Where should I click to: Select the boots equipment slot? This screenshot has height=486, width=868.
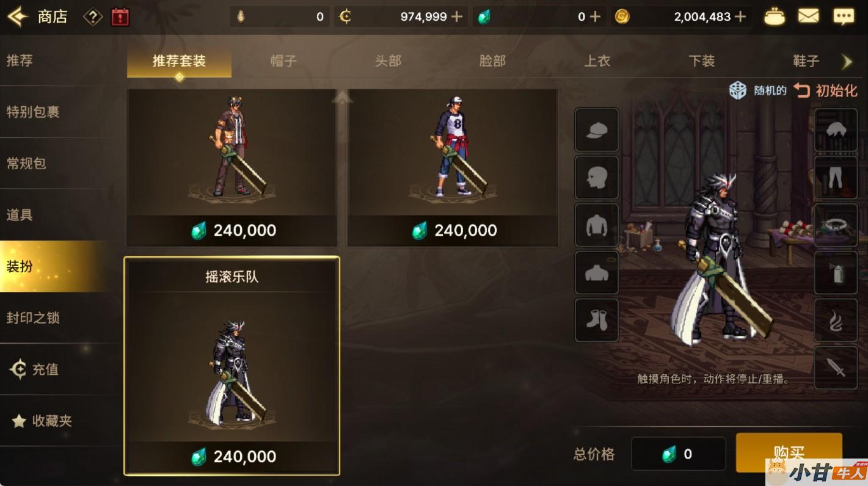597,320
